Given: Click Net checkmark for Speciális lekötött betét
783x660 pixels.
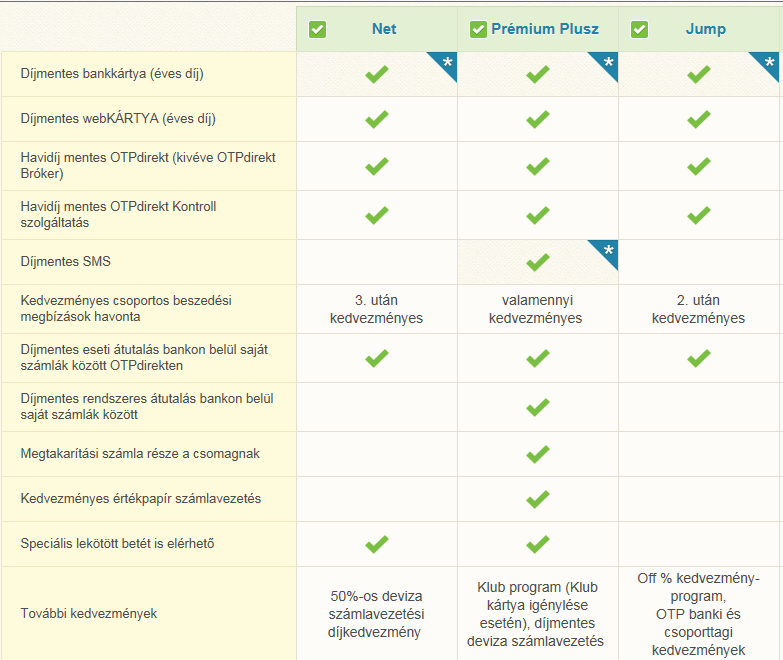Looking at the screenshot, I should click(x=377, y=544).
